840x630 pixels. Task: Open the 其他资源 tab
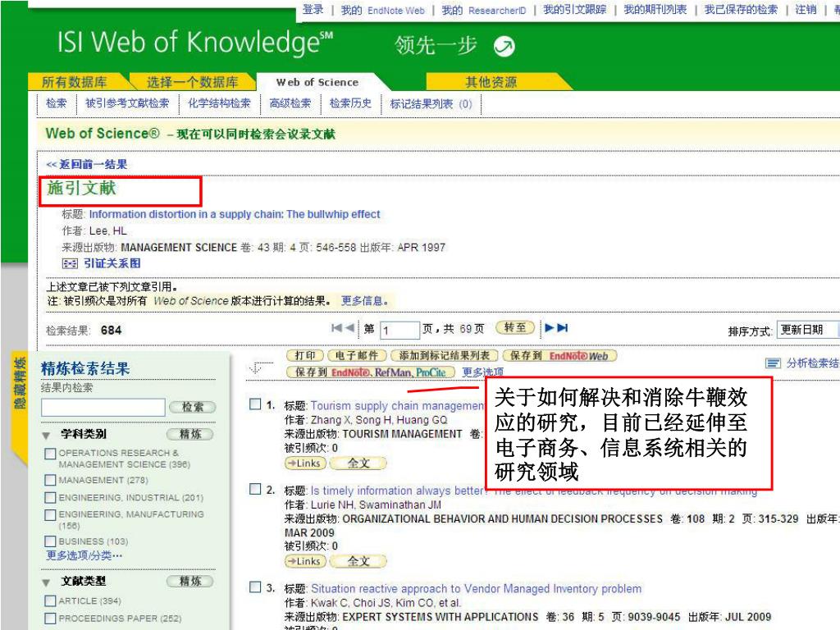coord(491,82)
